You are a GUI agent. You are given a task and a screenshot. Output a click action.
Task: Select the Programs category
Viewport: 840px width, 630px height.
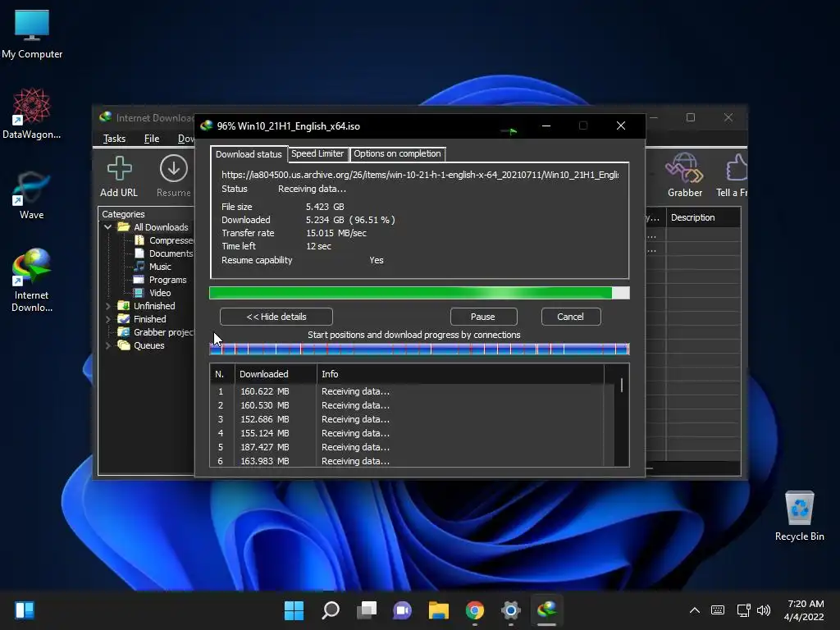point(160,280)
